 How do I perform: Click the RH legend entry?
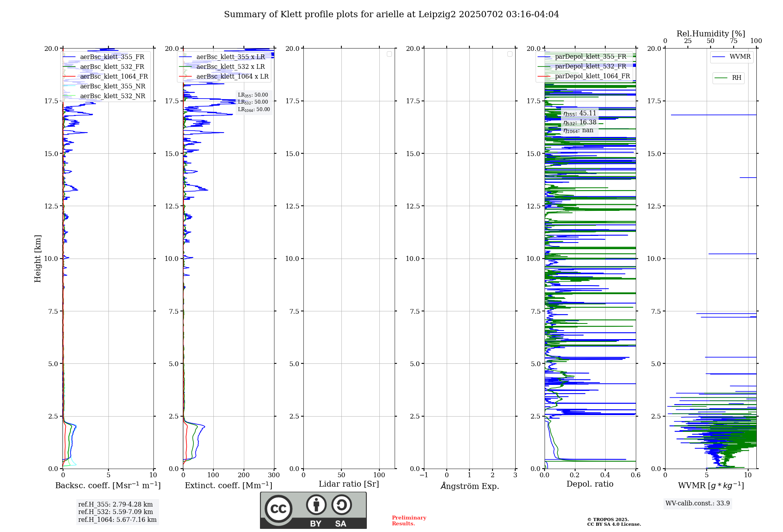click(728, 78)
